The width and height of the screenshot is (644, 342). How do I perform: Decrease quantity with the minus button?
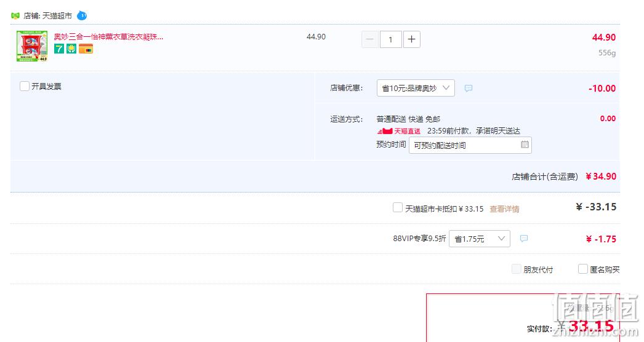(x=369, y=39)
